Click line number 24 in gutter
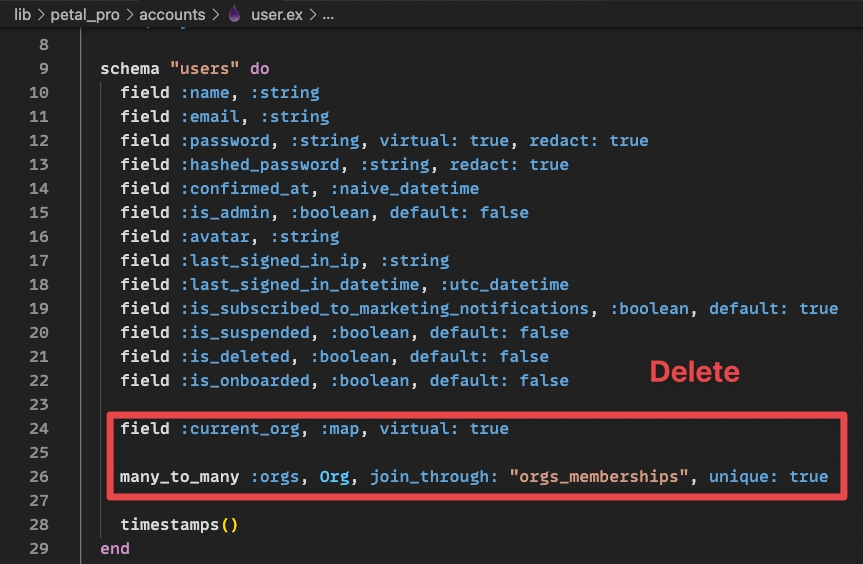 pyautogui.click(x=38, y=429)
